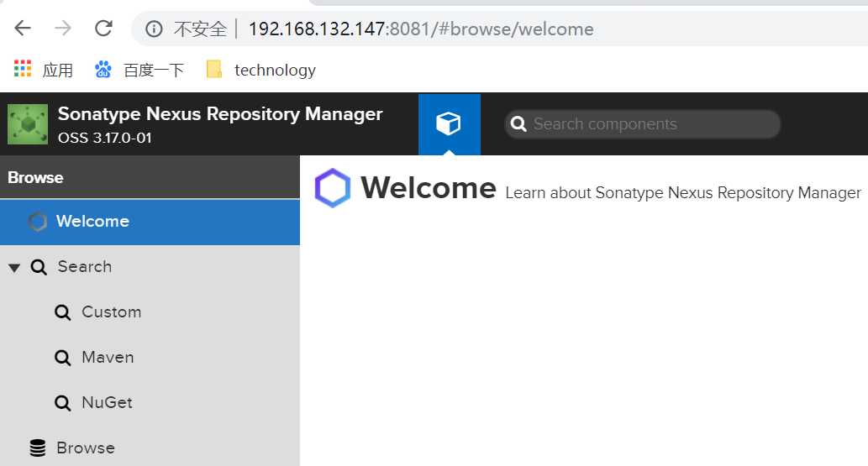Click the browser forward arrow
This screenshot has width=868, height=466.
coord(63,28)
